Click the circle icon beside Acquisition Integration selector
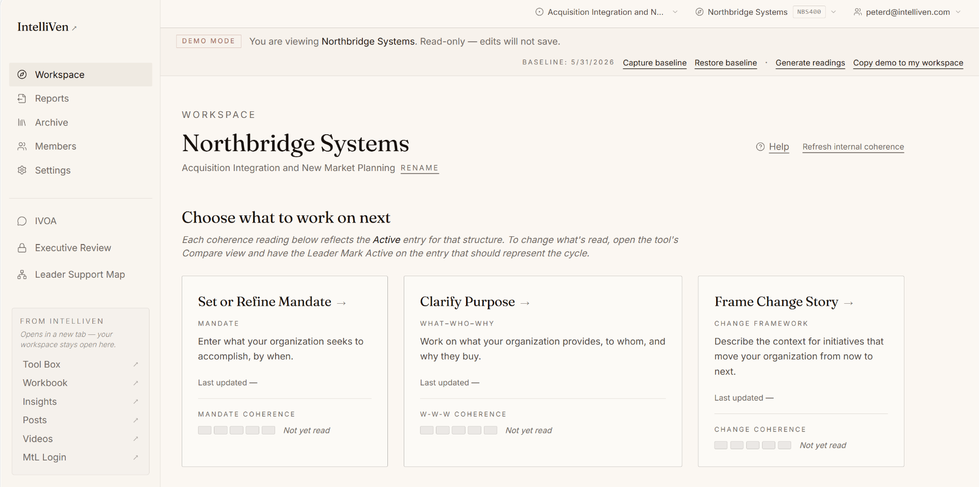The image size is (980, 487). click(539, 12)
